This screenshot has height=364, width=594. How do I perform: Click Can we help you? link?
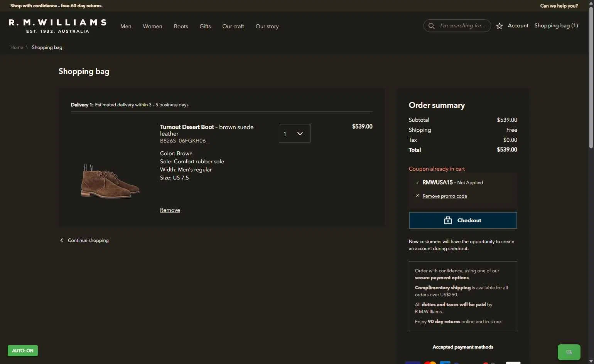[559, 6]
